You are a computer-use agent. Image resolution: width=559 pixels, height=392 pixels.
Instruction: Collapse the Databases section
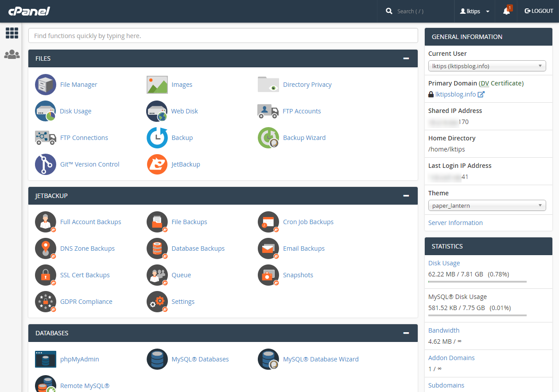(406, 333)
